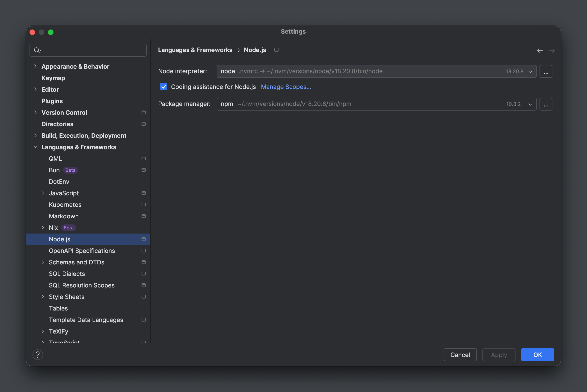Click the page icon next to QML
This screenshot has height=392, width=587.
(144, 158)
